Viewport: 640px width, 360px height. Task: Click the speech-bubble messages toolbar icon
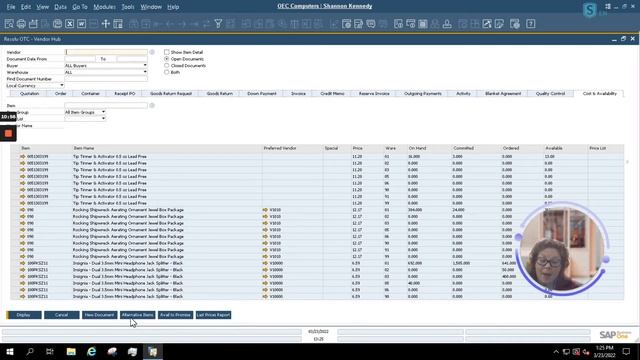pyautogui.click(x=371, y=24)
